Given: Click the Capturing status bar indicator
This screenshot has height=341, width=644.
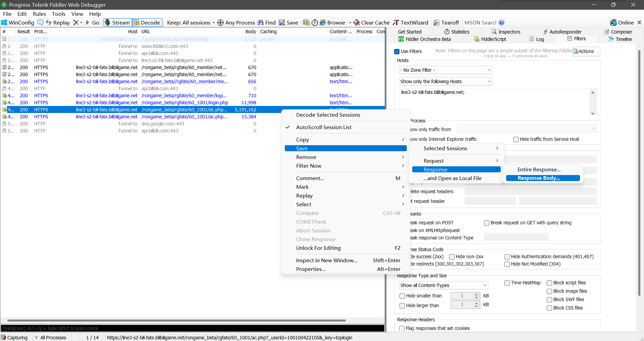Looking at the screenshot, I should coord(14,337).
